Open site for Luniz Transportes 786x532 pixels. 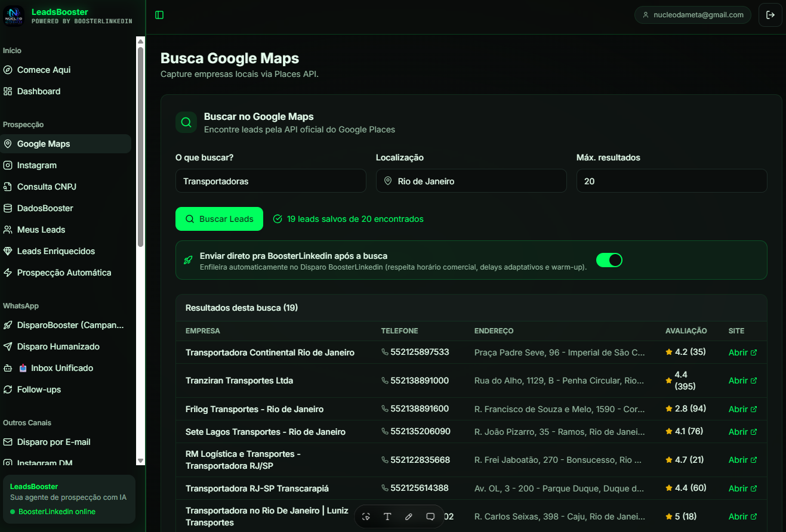[x=742, y=516]
